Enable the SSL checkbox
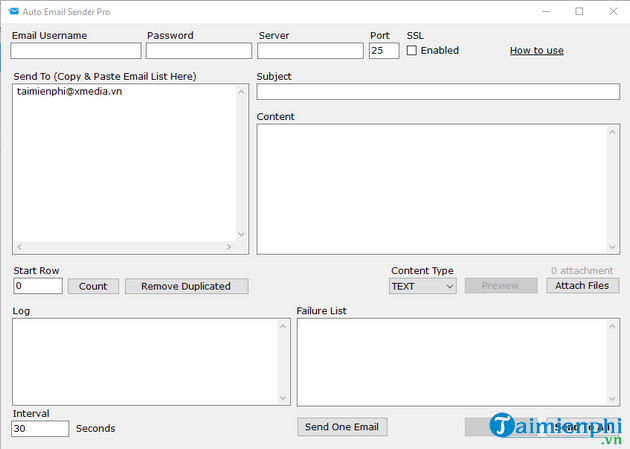This screenshot has width=630, height=449. (x=411, y=51)
